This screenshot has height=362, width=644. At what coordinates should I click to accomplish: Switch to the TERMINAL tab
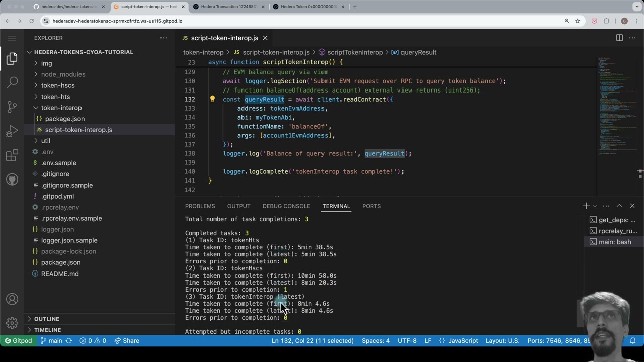[x=336, y=206]
